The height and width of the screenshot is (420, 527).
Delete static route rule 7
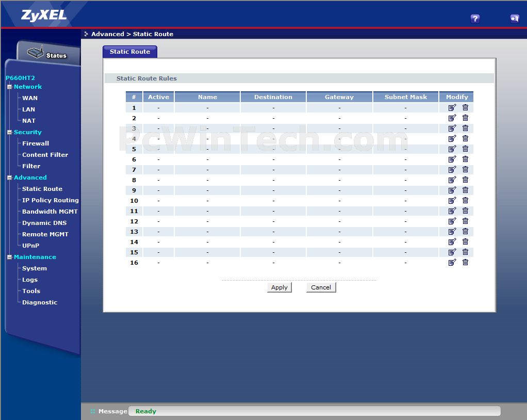coord(465,169)
